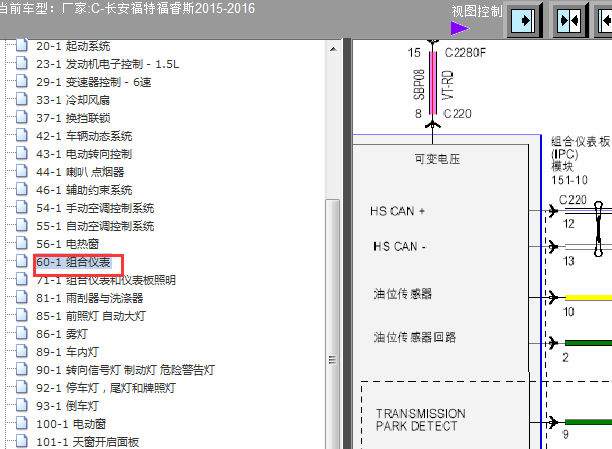Click the 组合仪表板 (IPC) 模块 label
This screenshot has height=449, width=612.
point(581,154)
